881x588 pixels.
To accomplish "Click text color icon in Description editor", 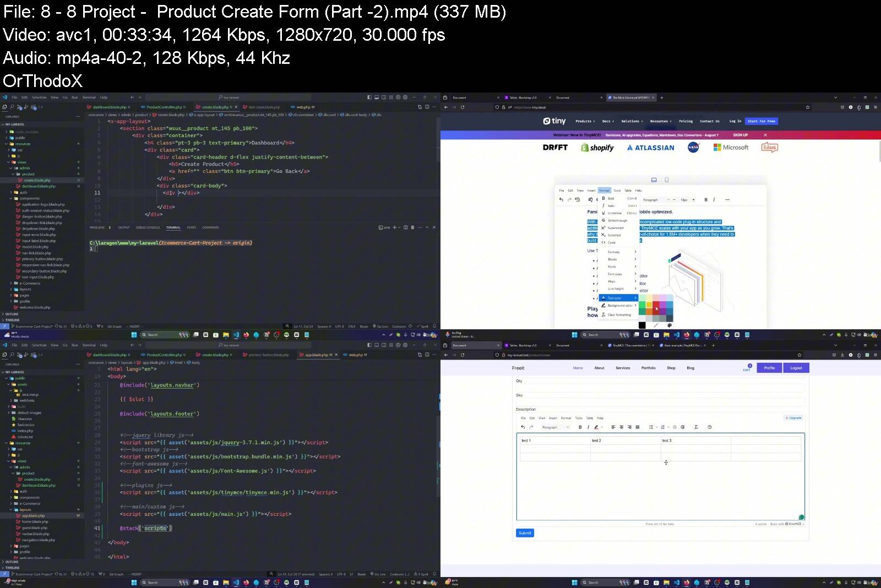I will 596,427.
